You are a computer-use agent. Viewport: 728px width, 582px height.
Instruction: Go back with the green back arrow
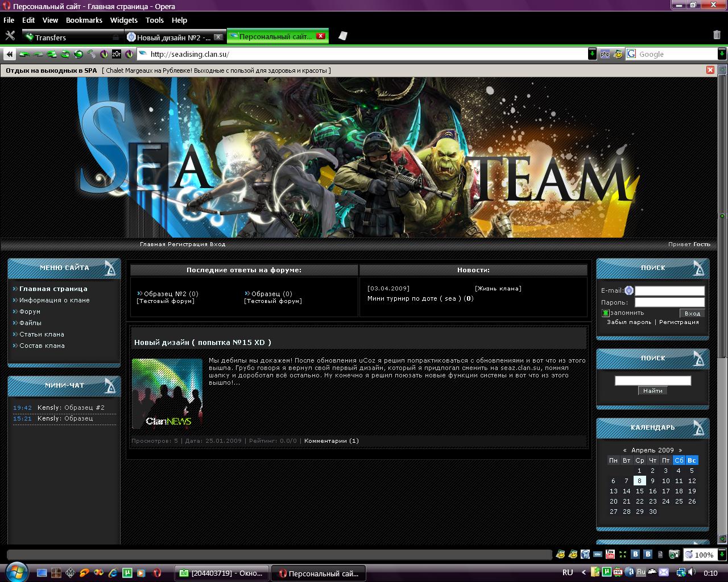pos(24,55)
